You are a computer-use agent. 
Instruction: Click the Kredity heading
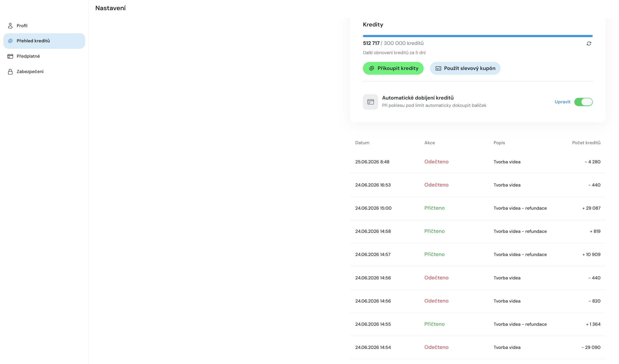pos(373,25)
